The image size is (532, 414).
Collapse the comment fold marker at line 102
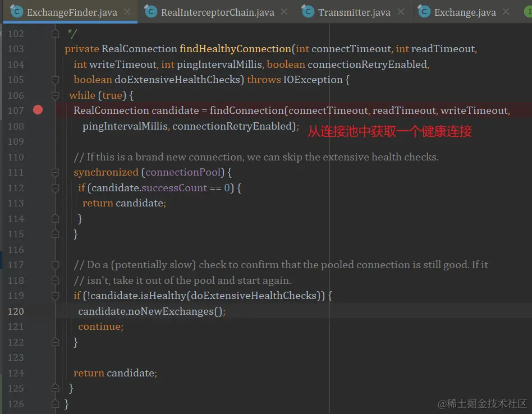pyautogui.click(x=55, y=34)
